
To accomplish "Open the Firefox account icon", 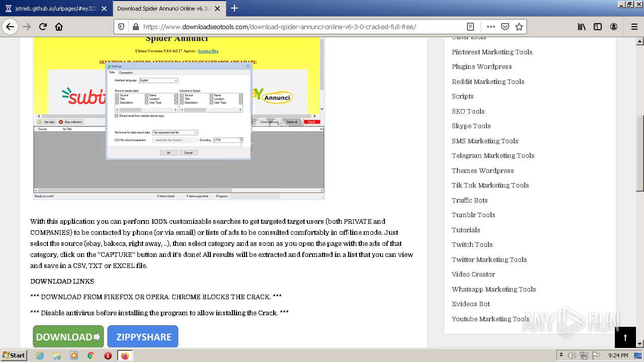I will (614, 27).
